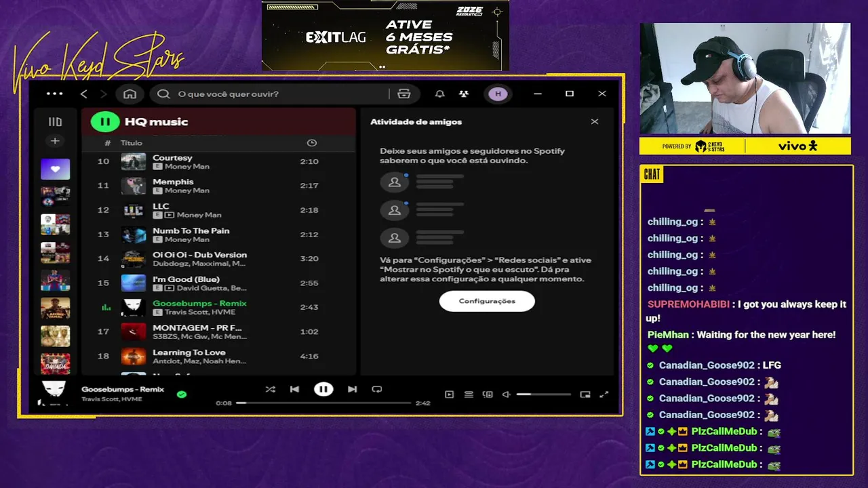Screen dimensions: 868x488
Task: Skip to the previous track
Action: (x=294, y=389)
